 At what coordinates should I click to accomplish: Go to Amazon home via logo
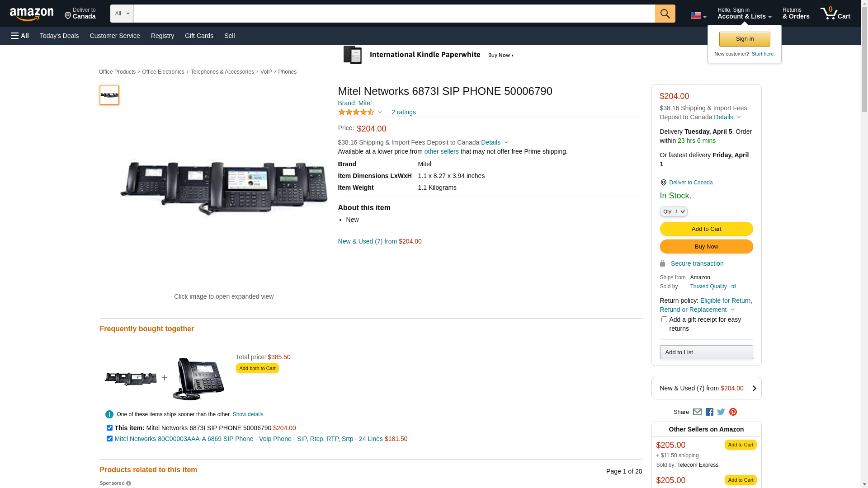(32, 14)
